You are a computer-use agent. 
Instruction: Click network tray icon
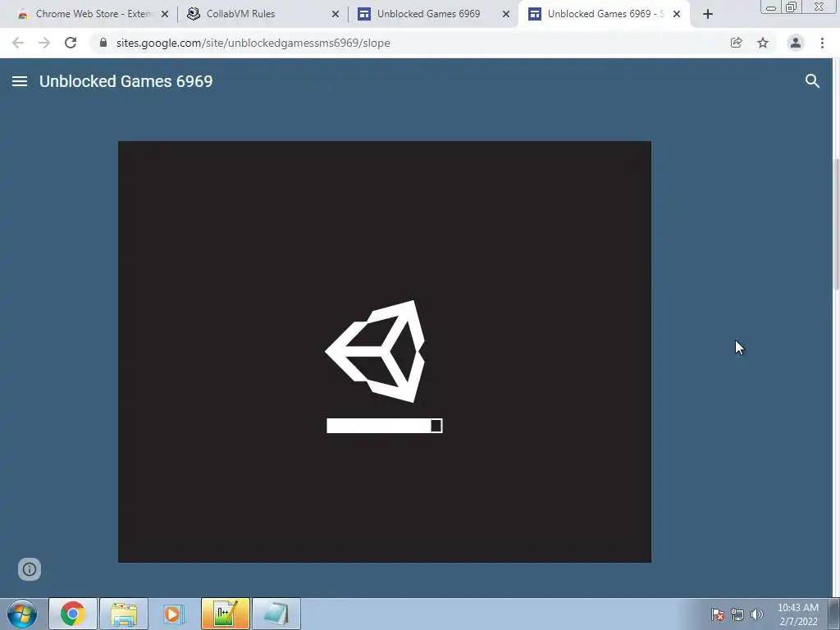tap(737, 614)
